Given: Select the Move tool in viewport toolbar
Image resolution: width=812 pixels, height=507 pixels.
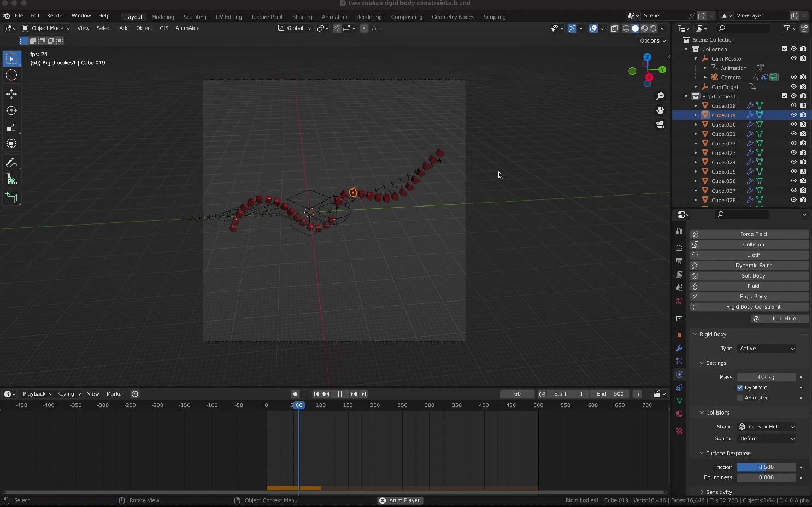Looking at the screenshot, I should point(11,94).
